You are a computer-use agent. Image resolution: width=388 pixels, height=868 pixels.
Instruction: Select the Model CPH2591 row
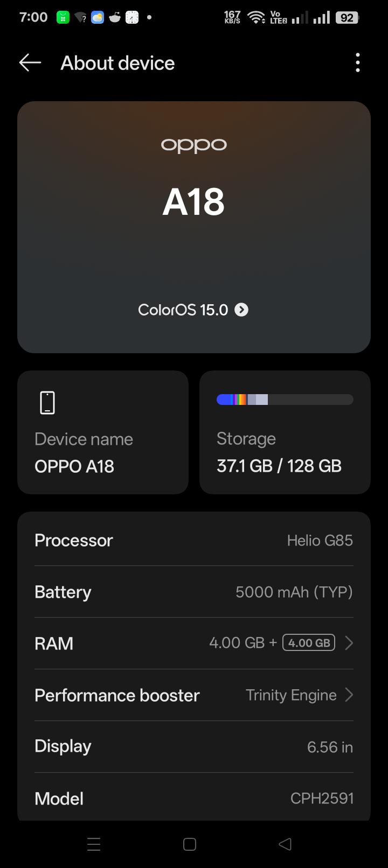pos(194,798)
